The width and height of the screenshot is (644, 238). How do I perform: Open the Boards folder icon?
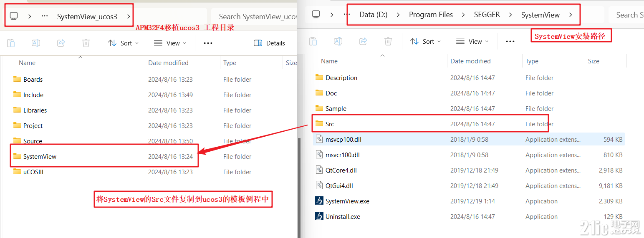(17, 79)
